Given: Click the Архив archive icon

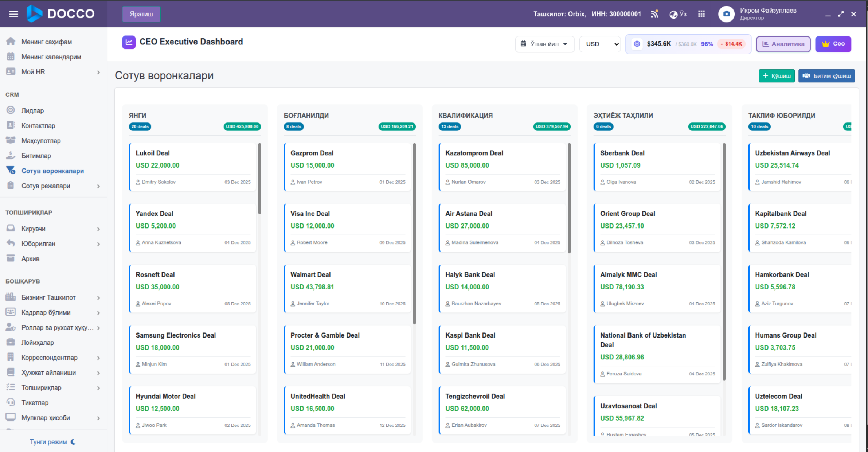Looking at the screenshot, I should click(11, 258).
